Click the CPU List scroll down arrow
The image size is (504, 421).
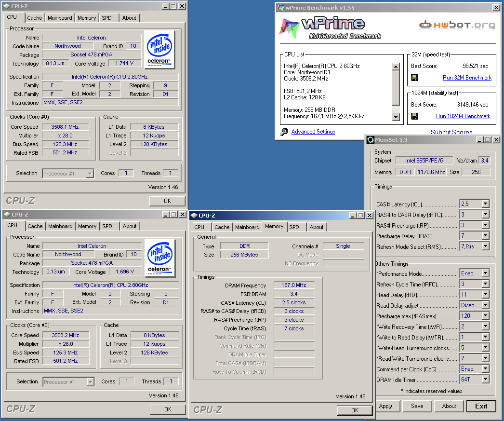click(x=396, y=117)
